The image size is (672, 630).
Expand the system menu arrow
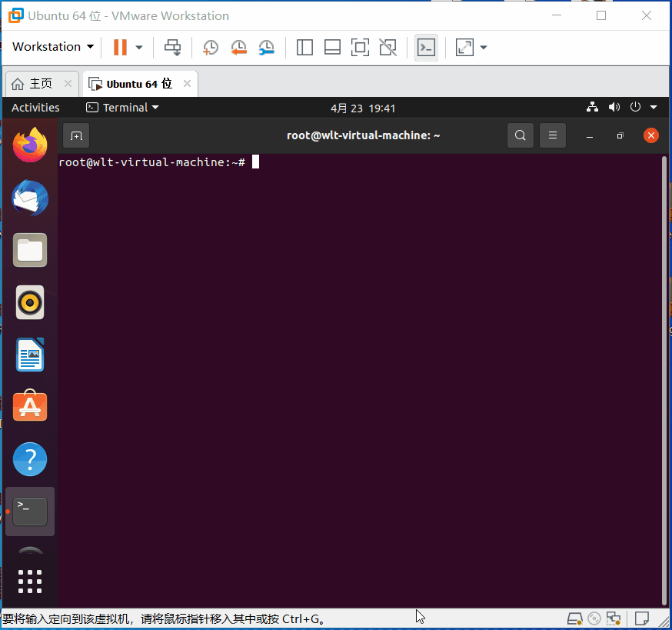click(x=654, y=107)
